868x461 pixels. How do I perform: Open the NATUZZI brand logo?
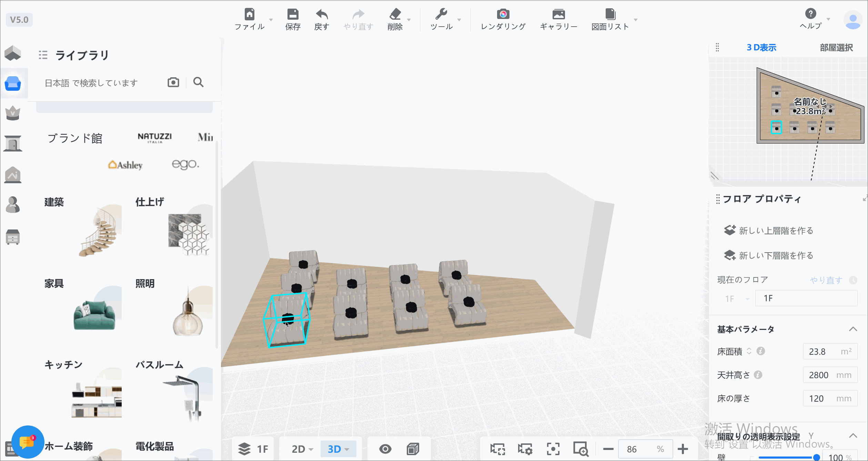[x=155, y=138]
